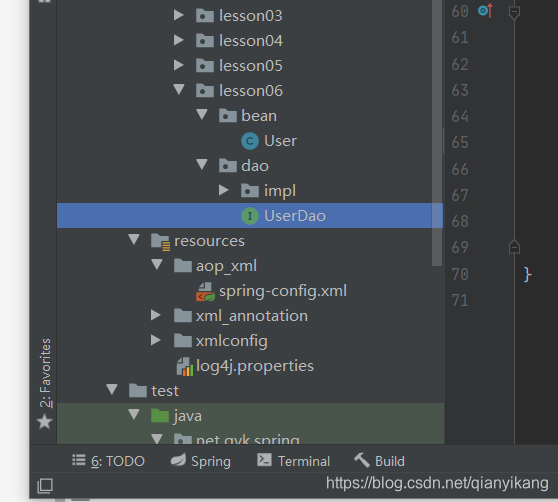Click the aop_xml folder icon
The height and width of the screenshot is (502, 558).
click(x=183, y=266)
